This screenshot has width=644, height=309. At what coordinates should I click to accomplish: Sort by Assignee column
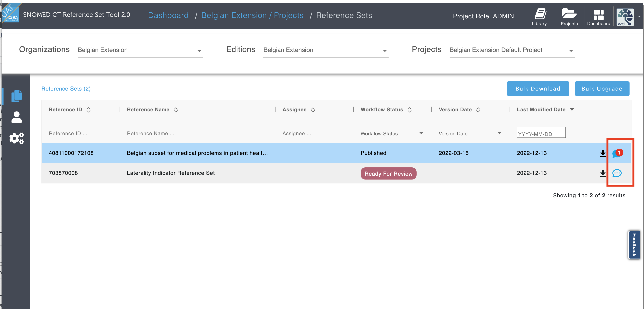313,110
